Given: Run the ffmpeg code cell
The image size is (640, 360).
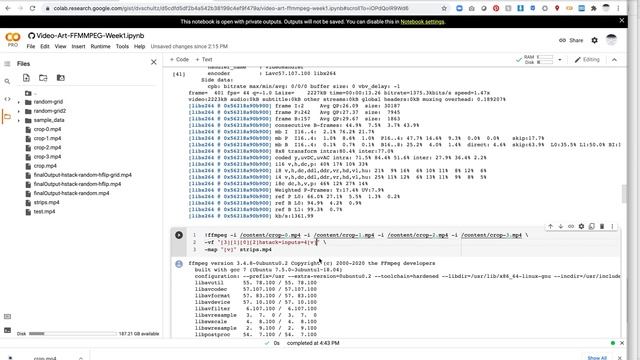Looking at the screenshot, I should tap(179, 235).
